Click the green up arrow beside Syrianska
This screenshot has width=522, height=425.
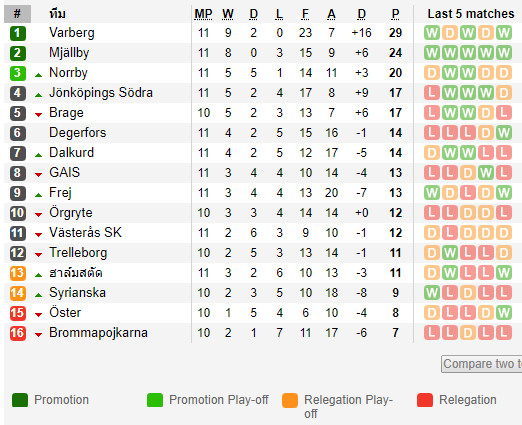click(x=39, y=295)
